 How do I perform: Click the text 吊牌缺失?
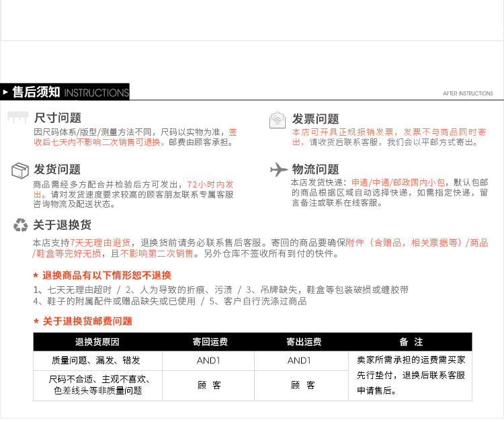click(x=279, y=290)
